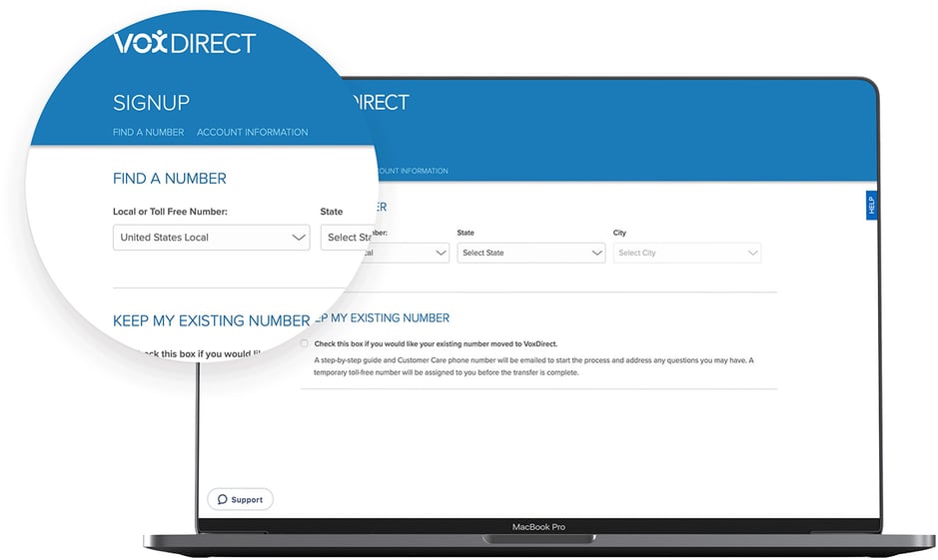The width and height of the screenshot is (938, 560).
Task: Check the move existing number checkbox
Action: point(305,343)
